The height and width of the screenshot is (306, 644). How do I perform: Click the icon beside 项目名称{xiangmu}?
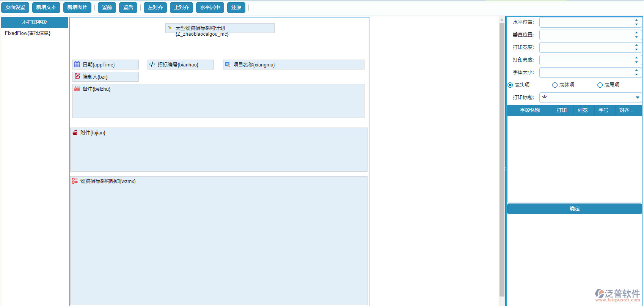tap(228, 65)
